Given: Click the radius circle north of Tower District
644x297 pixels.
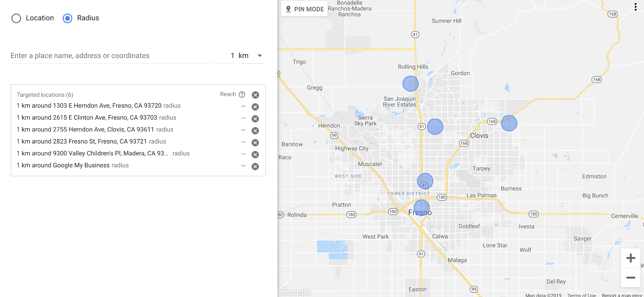Looking at the screenshot, I should [425, 181].
